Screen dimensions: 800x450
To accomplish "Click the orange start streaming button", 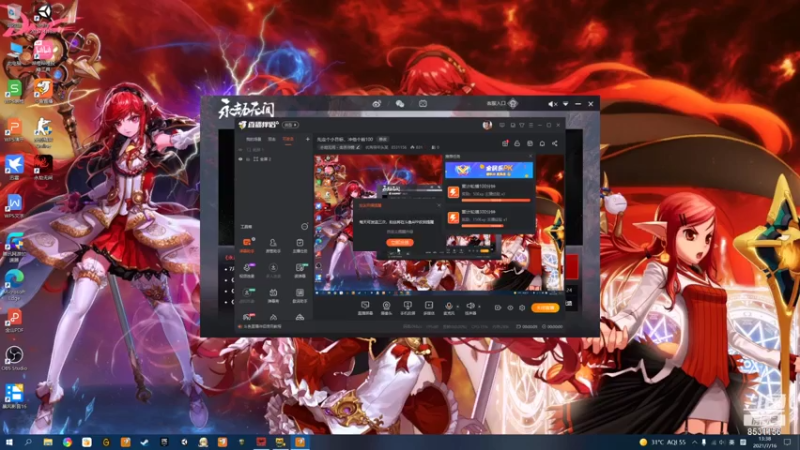I will (x=545, y=308).
